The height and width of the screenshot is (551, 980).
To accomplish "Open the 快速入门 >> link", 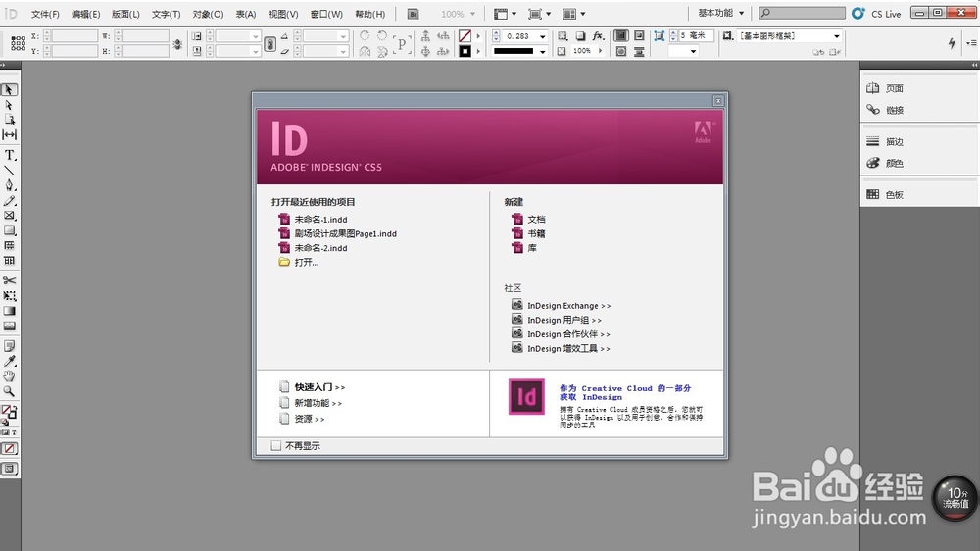I will pyautogui.click(x=319, y=387).
